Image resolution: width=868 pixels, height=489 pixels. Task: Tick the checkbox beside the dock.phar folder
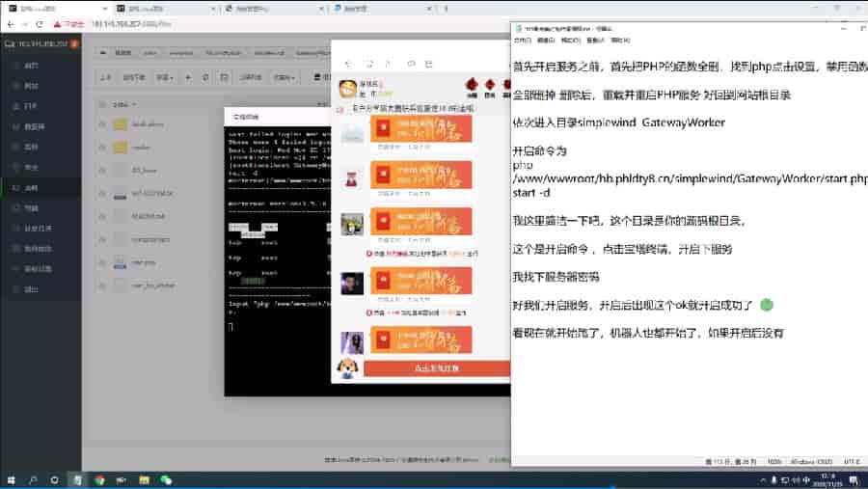tap(102, 124)
